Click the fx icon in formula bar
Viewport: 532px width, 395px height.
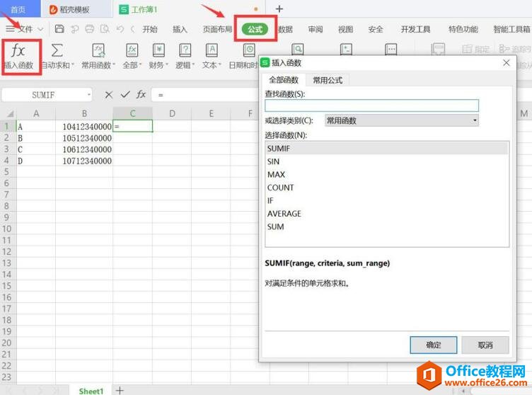tap(141, 94)
